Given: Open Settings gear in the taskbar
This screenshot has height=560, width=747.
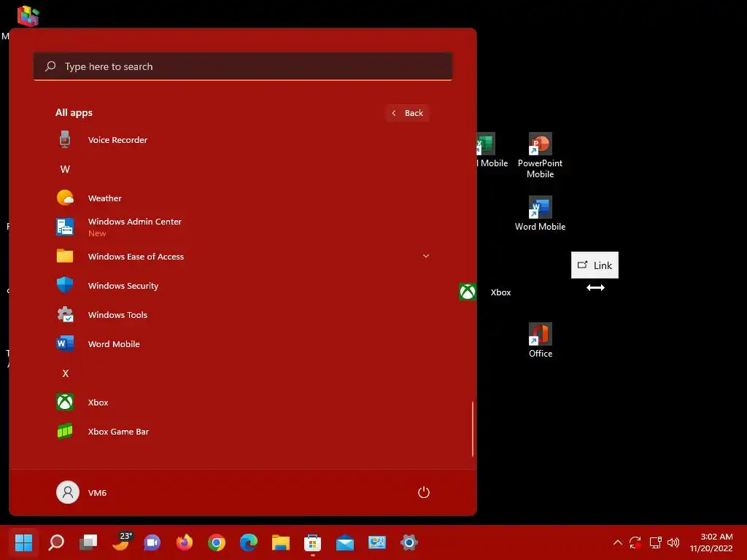Looking at the screenshot, I should pos(409,542).
